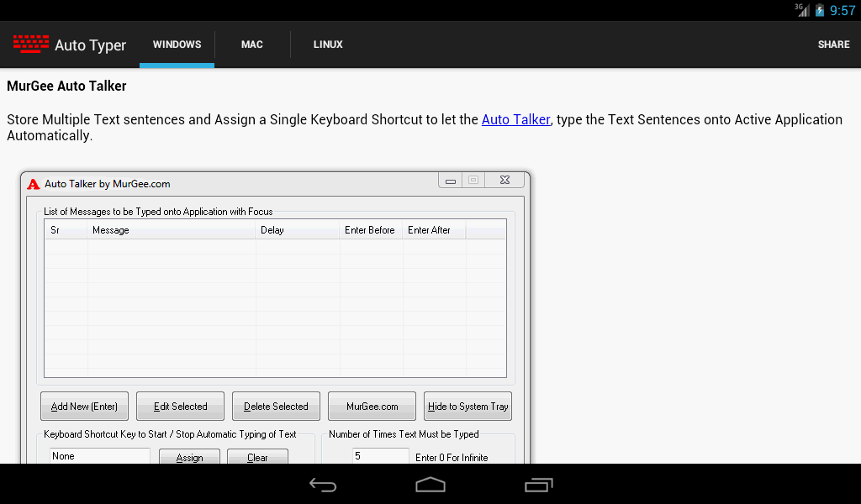Click the red A Auto Talker window icon
The height and width of the screenshot is (504, 861).
click(34, 184)
